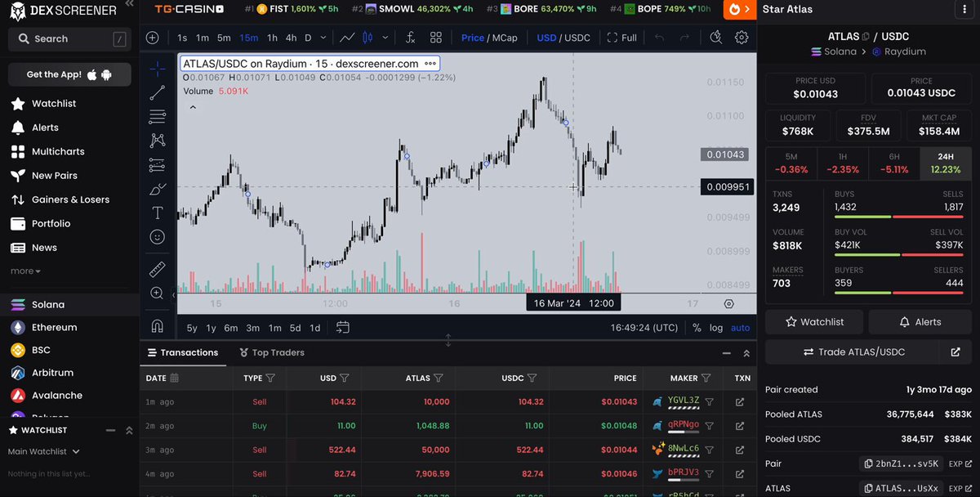Open the Fibonacci retracement tool
Screen dimensions: 980x497
tap(158, 116)
